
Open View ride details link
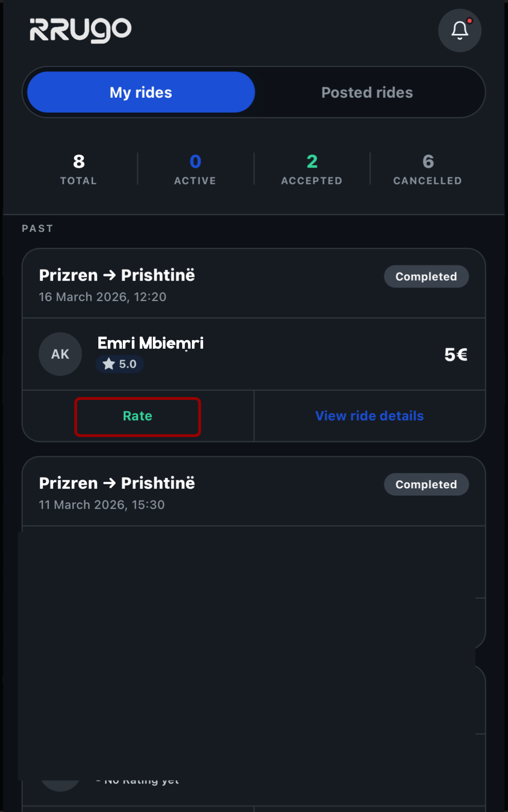pyautogui.click(x=369, y=416)
